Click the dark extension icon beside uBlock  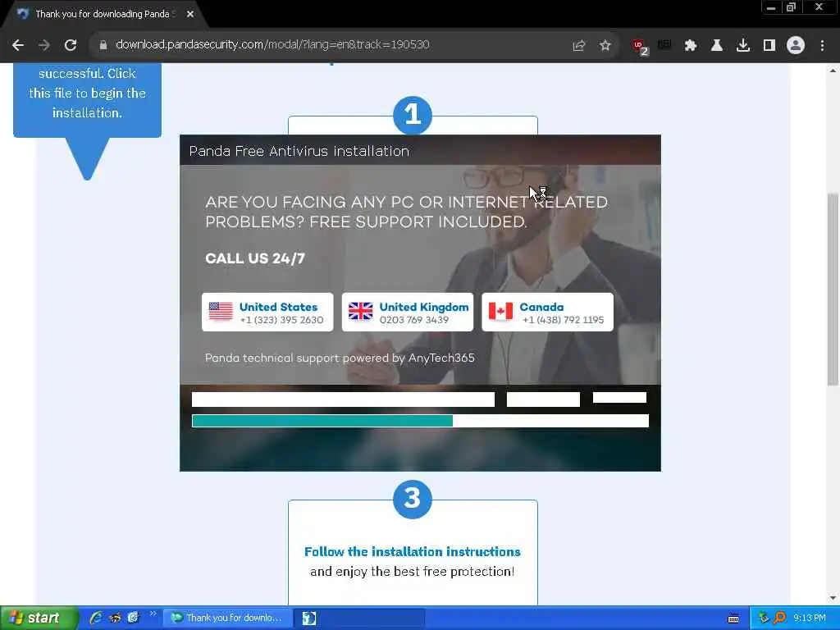click(664, 45)
